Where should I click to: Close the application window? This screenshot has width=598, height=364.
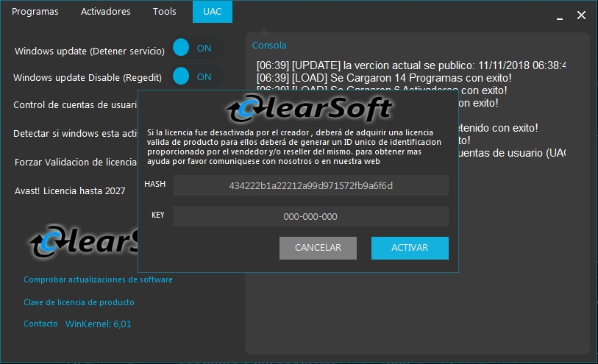(x=581, y=15)
